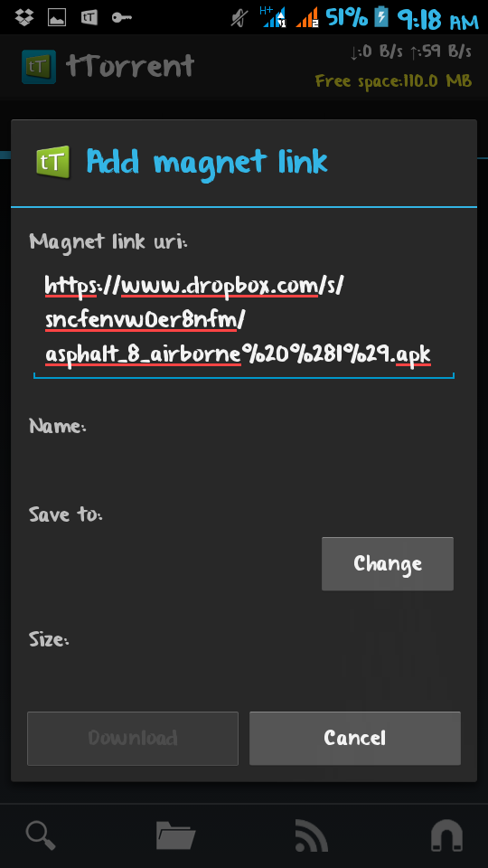The width and height of the screenshot is (488, 868).
Task: Tap the tT icon in dialog title
Action: [x=53, y=162]
